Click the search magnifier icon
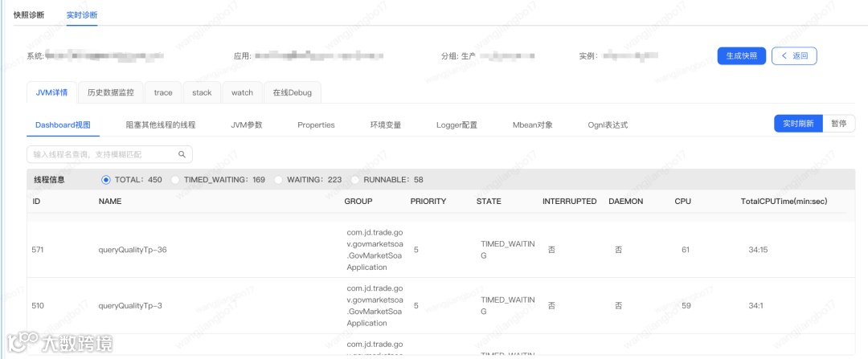The width and height of the screenshot is (868, 359). [x=182, y=154]
